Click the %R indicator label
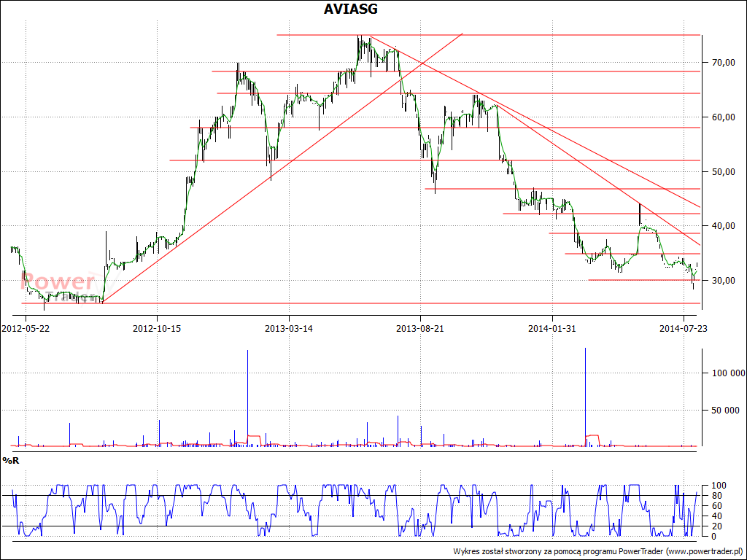Screen dimensions: 747x560 [11, 461]
